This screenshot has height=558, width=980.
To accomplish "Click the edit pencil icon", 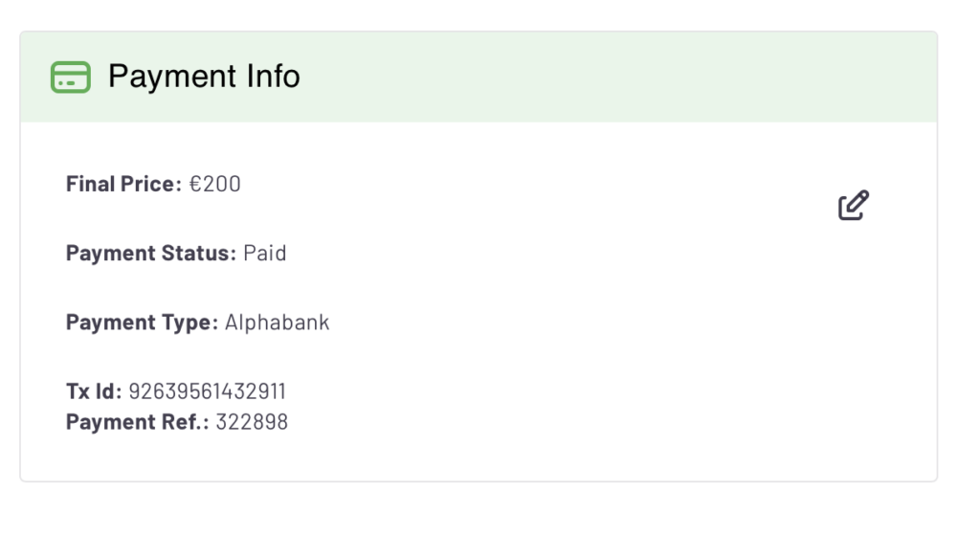I will click(853, 206).
